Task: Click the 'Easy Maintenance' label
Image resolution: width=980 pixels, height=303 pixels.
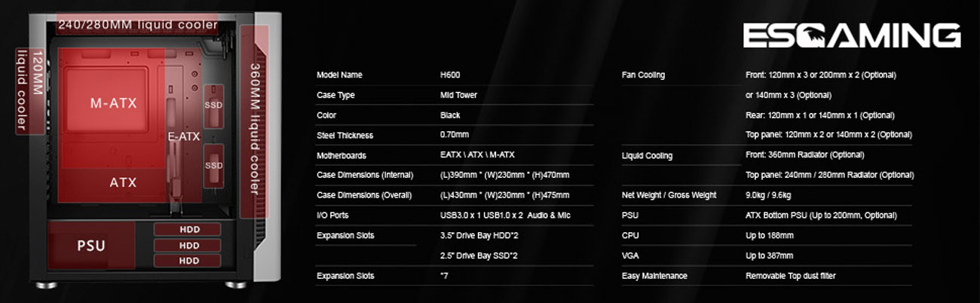Action: [x=654, y=276]
